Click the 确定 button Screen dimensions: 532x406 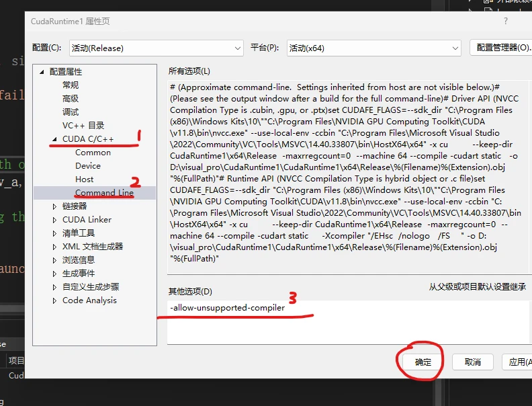(x=423, y=362)
